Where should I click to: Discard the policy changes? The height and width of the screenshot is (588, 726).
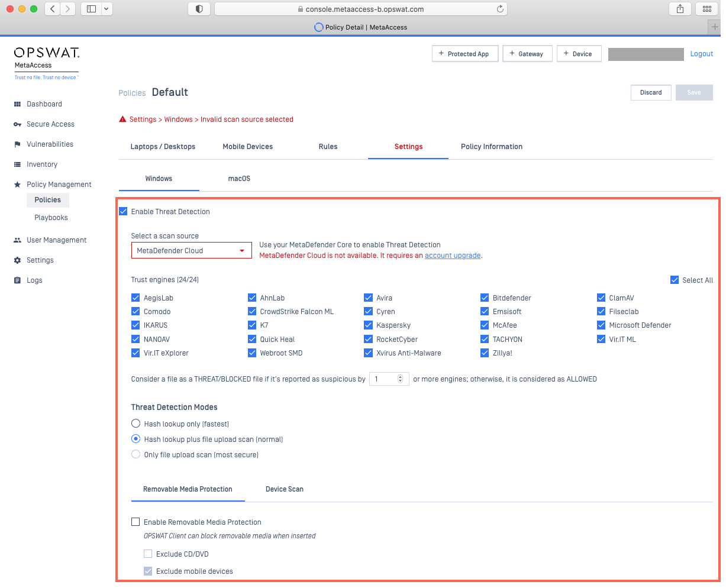651,92
